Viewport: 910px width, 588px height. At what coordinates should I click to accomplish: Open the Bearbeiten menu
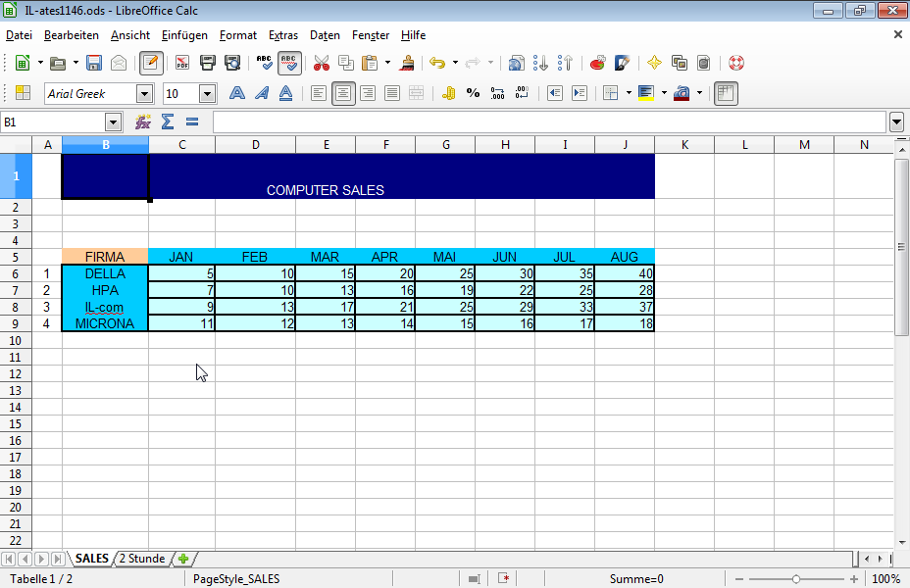[x=72, y=35]
